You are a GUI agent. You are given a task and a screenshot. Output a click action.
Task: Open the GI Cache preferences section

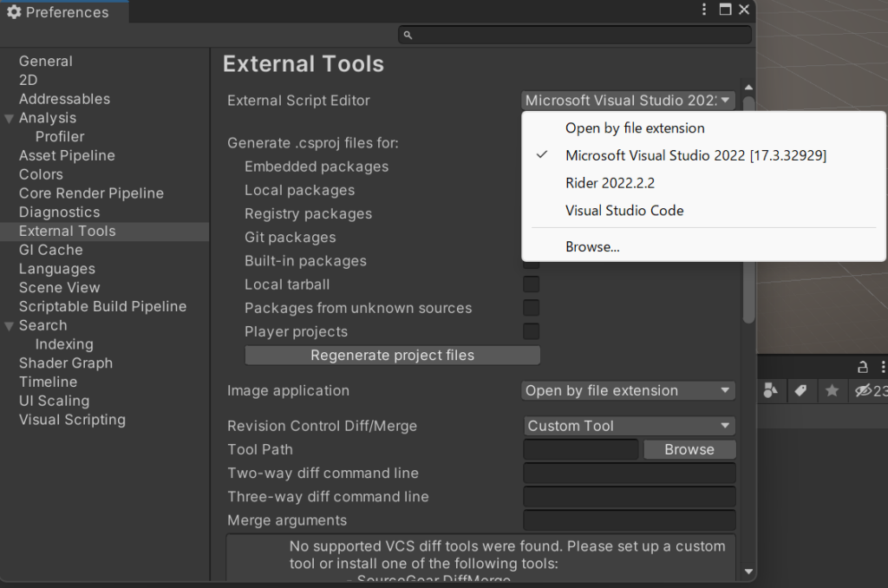[51, 250]
